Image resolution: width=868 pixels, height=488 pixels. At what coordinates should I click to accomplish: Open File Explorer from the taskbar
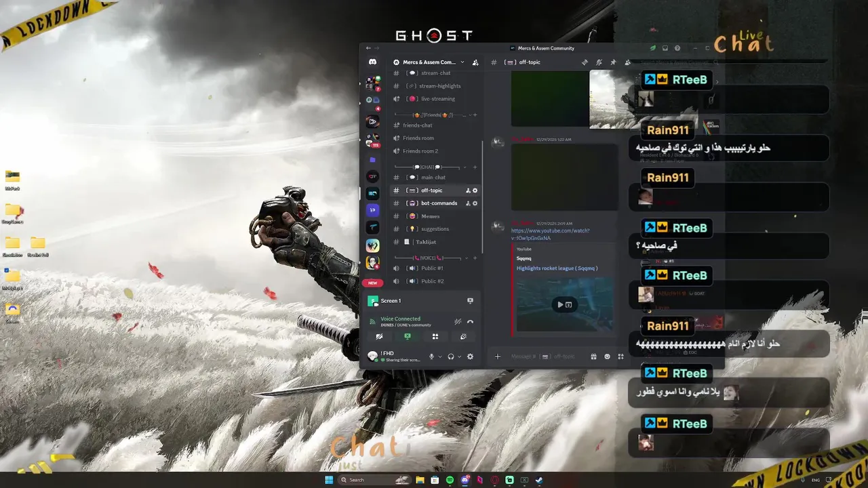point(420,480)
